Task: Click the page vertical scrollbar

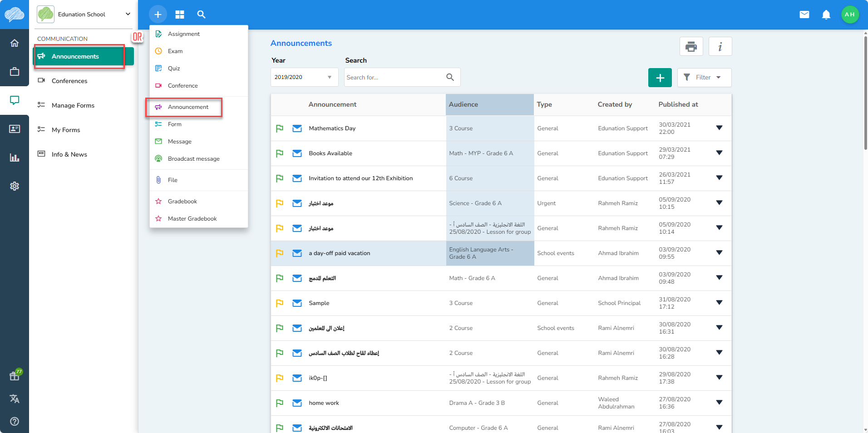Action: click(865, 93)
